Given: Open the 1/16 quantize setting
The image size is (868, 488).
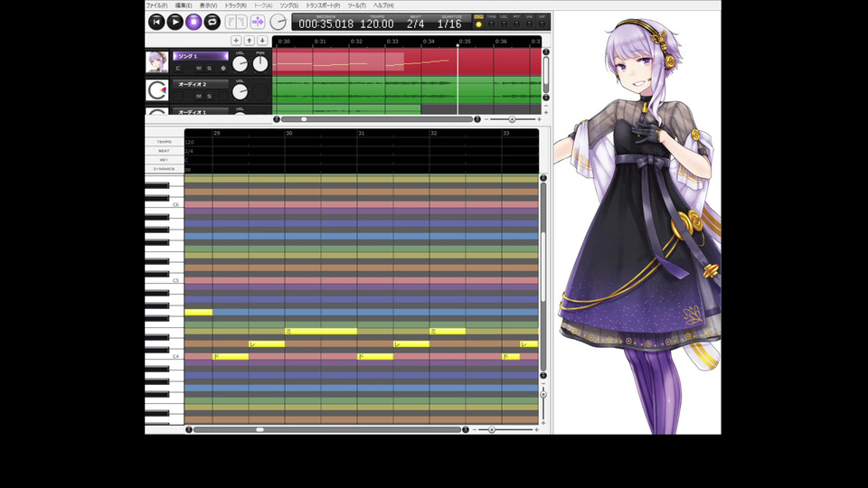Looking at the screenshot, I should tap(449, 23).
